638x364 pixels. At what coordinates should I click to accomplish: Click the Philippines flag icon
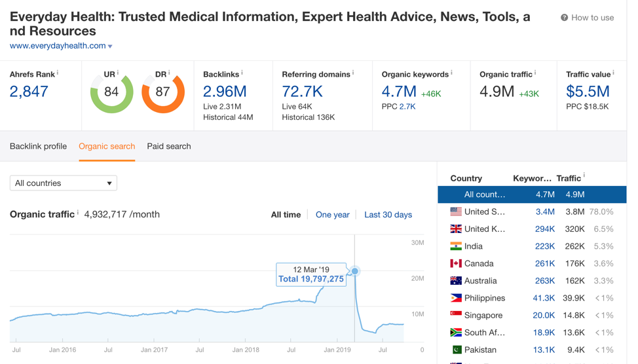(456, 298)
